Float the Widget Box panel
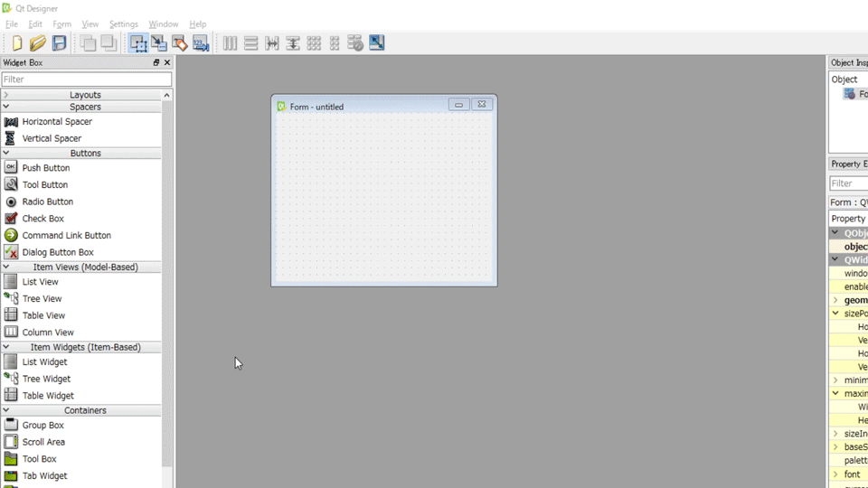 coord(156,62)
